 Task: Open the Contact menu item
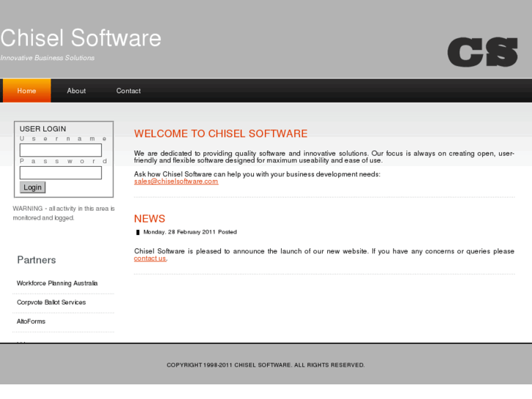pyautogui.click(x=128, y=91)
